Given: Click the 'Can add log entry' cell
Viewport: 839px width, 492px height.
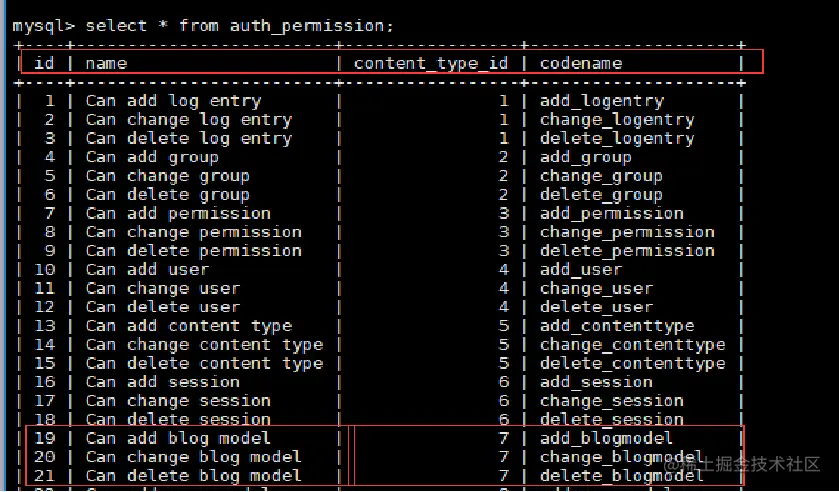Looking at the screenshot, I should pos(173,101).
